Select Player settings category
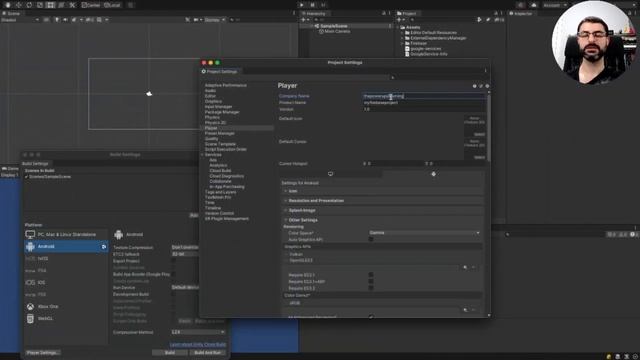 click(x=211, y=128)
